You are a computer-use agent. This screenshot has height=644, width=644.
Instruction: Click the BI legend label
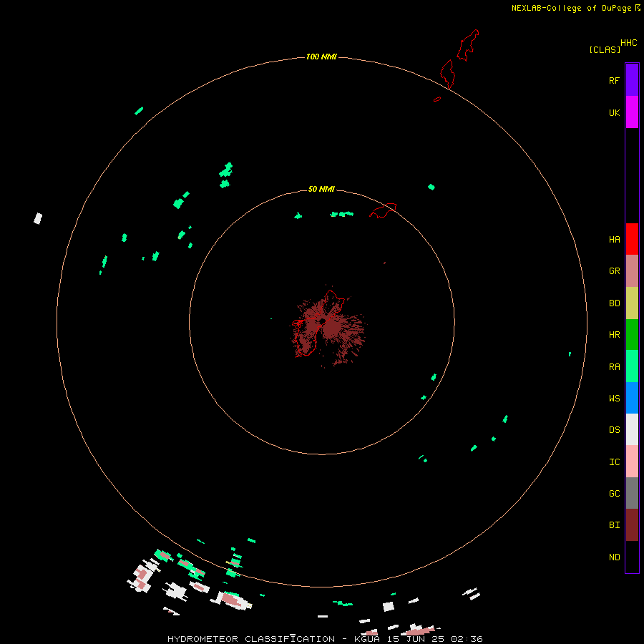point(614,525)
